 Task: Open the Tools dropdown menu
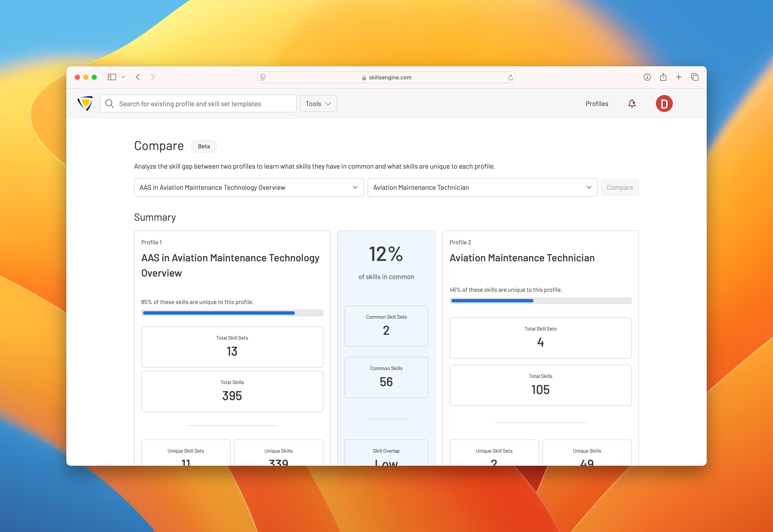318,104
